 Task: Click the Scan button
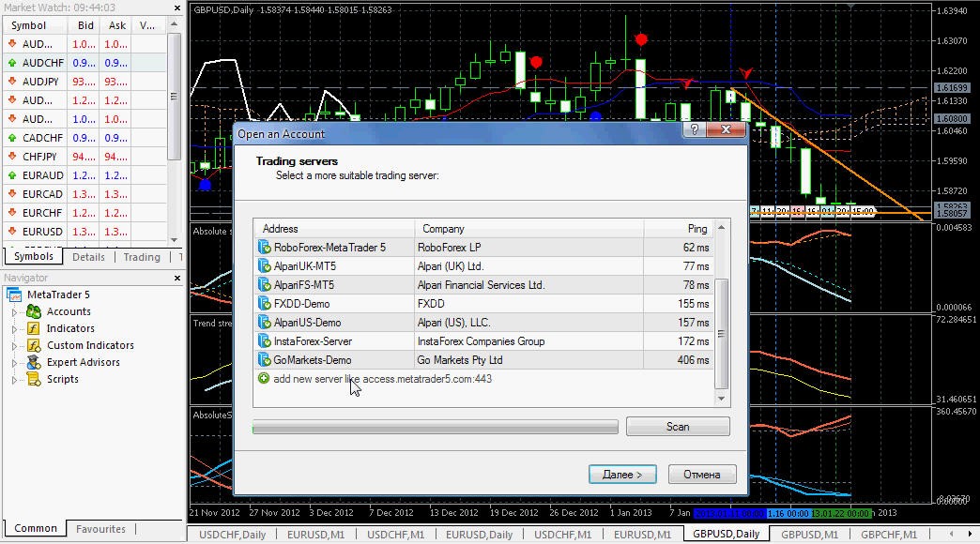click(x=678, y=427)
